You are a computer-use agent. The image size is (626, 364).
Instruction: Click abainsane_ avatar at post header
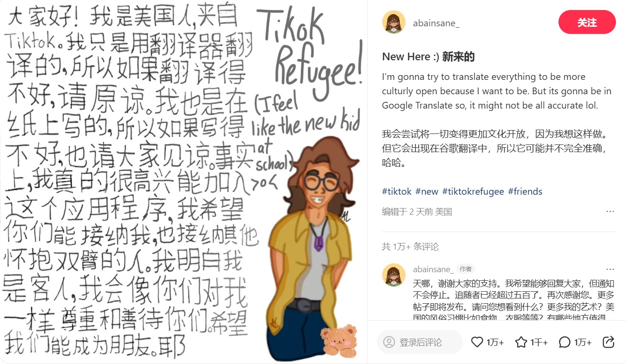[394, 22]
